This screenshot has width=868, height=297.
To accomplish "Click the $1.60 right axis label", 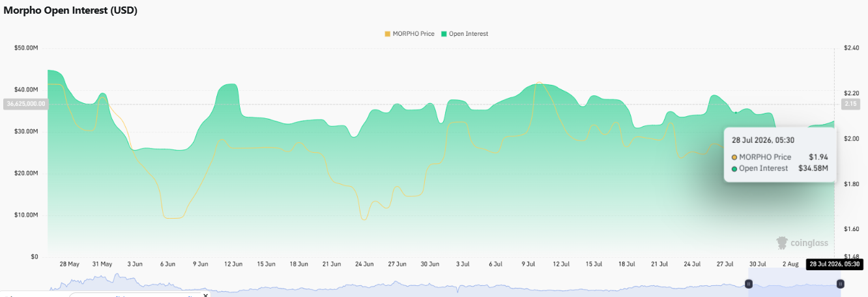I will (851, 229).
